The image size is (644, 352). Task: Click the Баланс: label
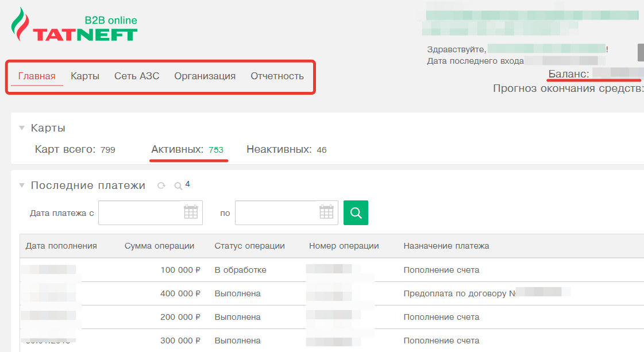pyautogui.click(x=569, y=74)
